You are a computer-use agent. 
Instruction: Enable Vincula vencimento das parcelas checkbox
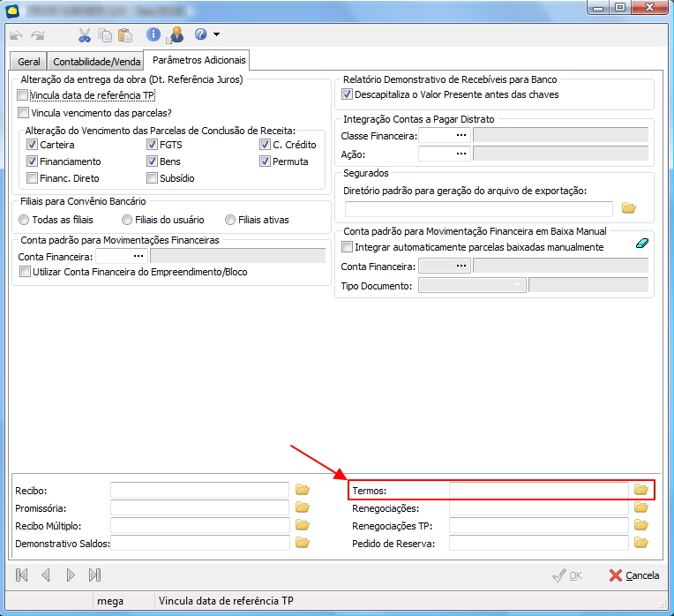[x=24, y=113]
